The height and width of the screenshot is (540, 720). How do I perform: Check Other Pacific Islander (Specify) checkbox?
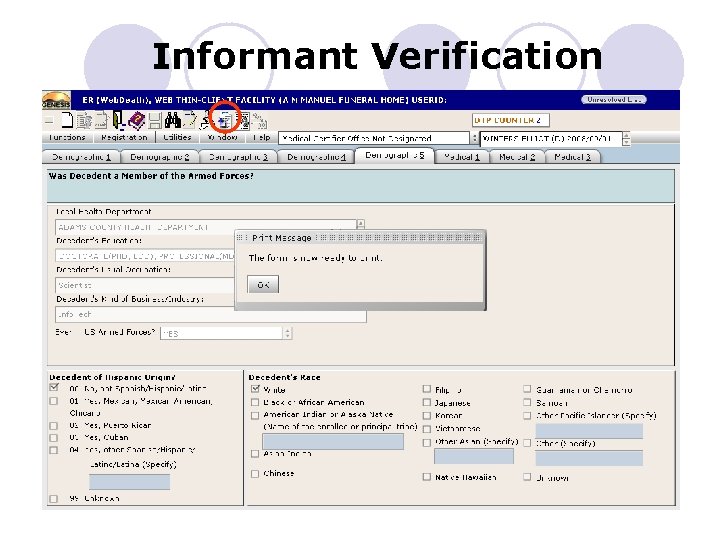[x=527, y=416]
